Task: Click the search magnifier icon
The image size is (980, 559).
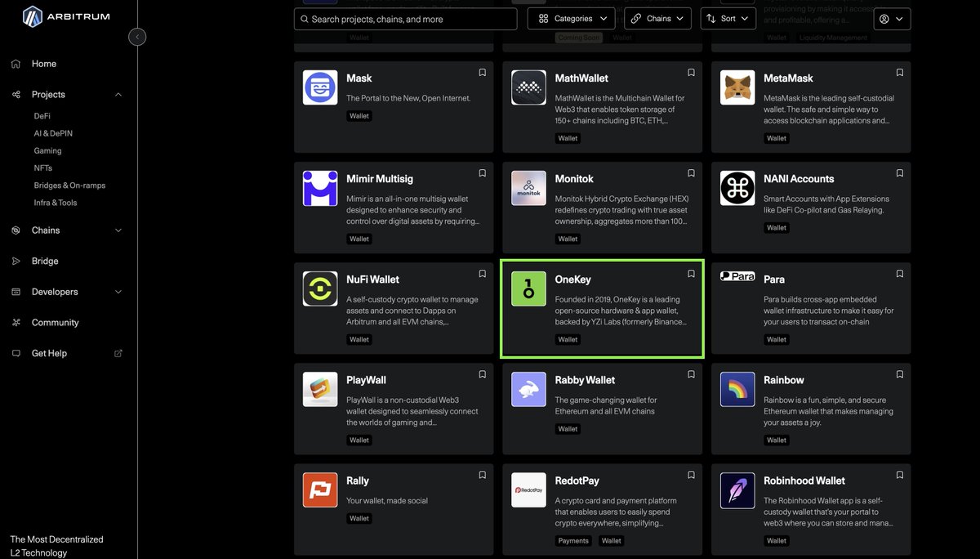Action: [305, 19]
